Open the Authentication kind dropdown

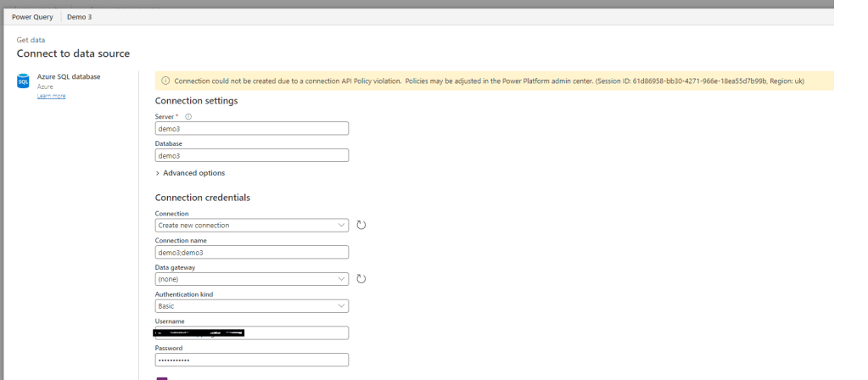(x=252, y=305)
